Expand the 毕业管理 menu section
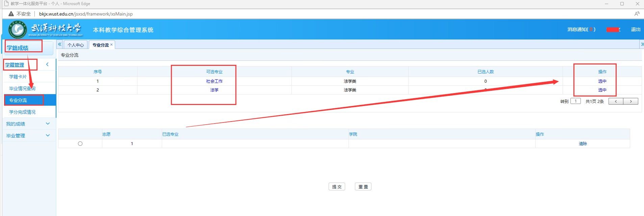 coord(48,136)
